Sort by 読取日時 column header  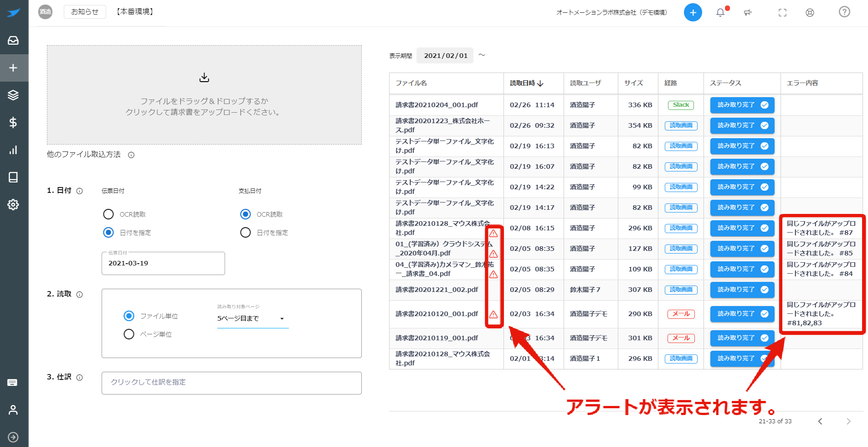526,83
